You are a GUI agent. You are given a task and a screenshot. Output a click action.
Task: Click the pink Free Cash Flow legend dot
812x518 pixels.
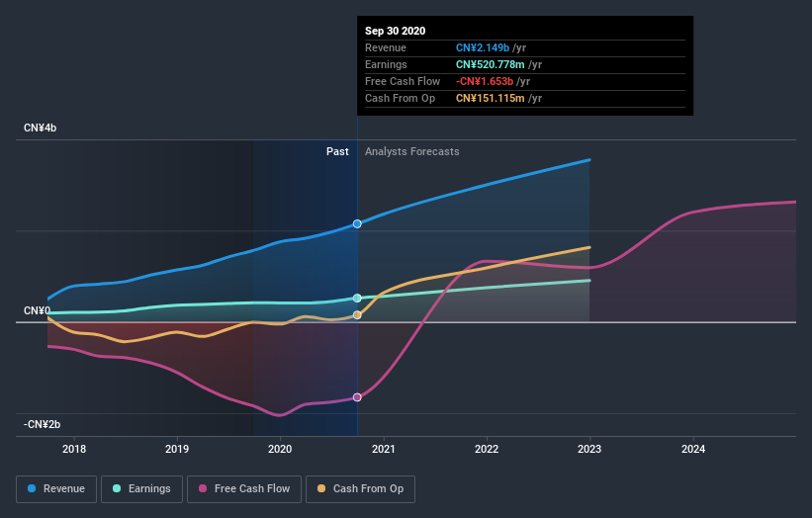coord(203,488)
